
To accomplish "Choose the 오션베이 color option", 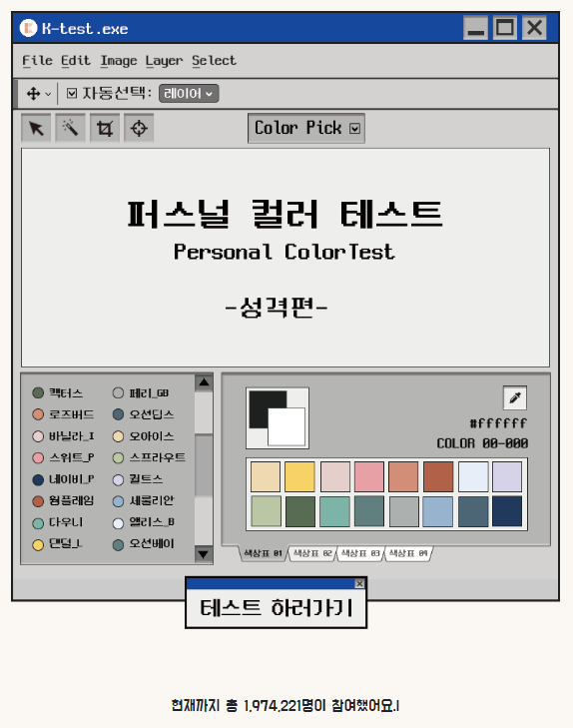I will [143, 543].
